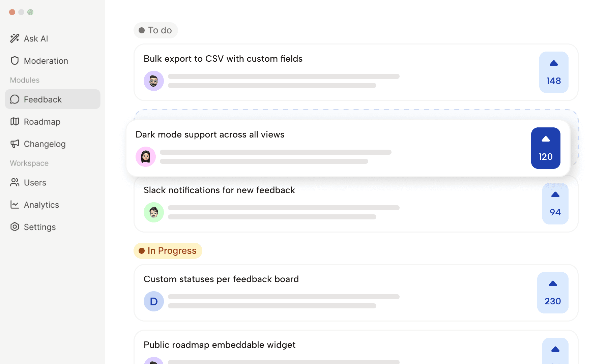The height and width of the screenshot is (364, 607).
Task: Click the avatar on the Slack notifications card
Action: (153, 212)
